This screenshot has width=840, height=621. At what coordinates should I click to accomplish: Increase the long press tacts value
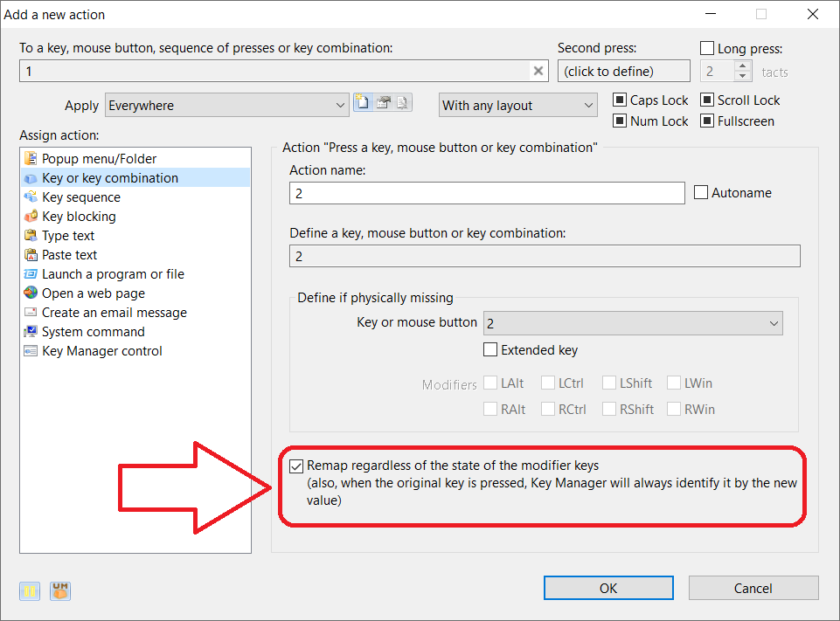(742, 66)
